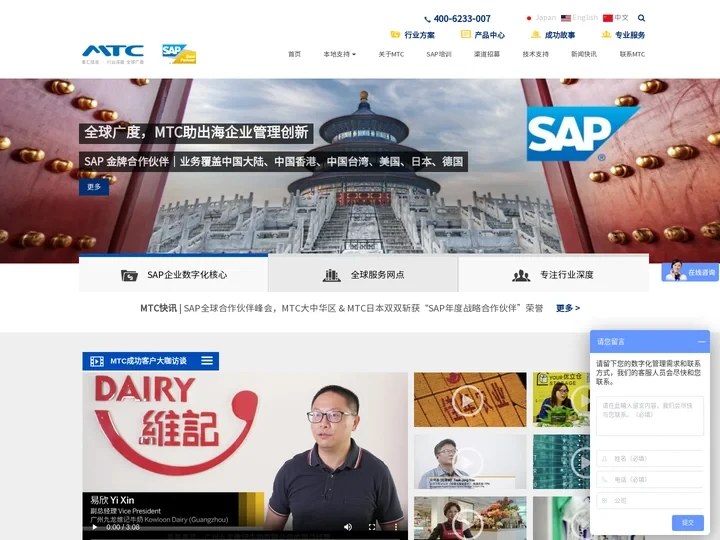Play the yellow storage video thumbnail
720x540 pixels.
(x=561, y=399)
